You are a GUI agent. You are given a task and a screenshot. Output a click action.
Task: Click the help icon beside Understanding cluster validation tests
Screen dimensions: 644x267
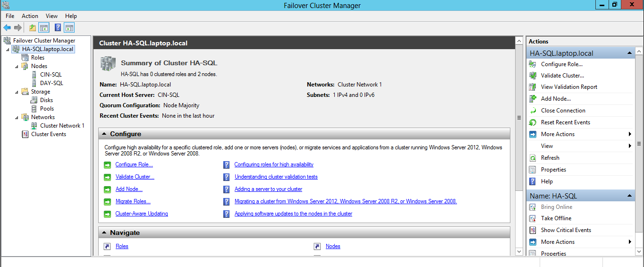(x=226, y=177)
